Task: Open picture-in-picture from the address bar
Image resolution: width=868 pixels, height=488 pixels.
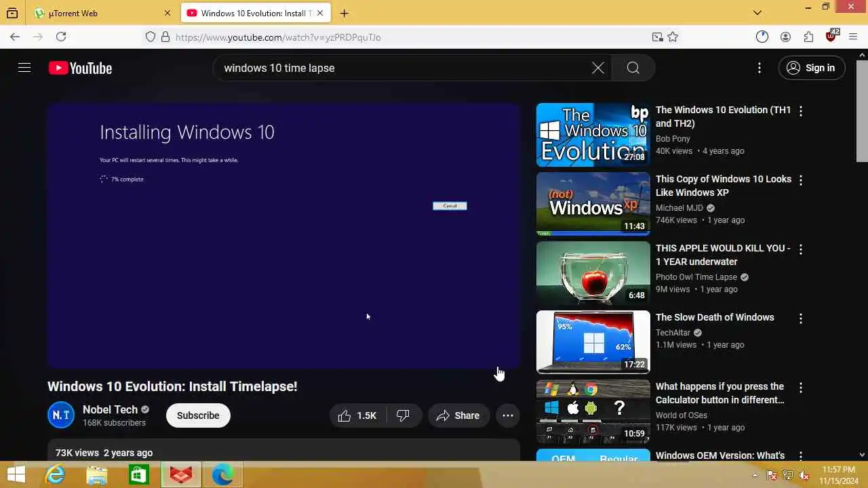Action: (657, 37)
